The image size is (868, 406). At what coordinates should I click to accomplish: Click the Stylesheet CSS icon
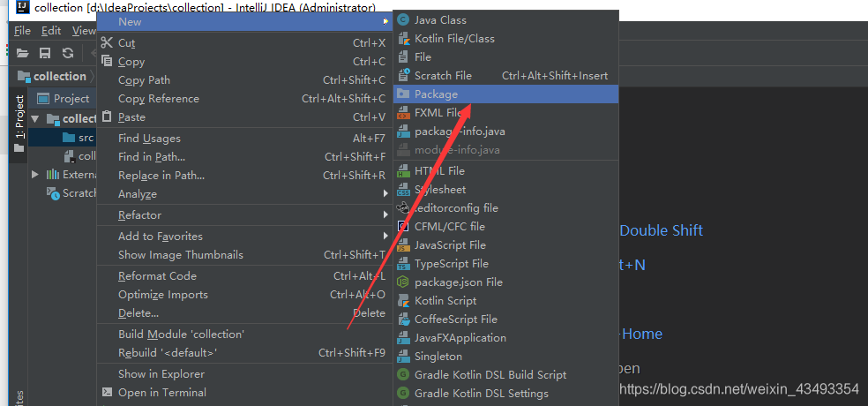403,190
